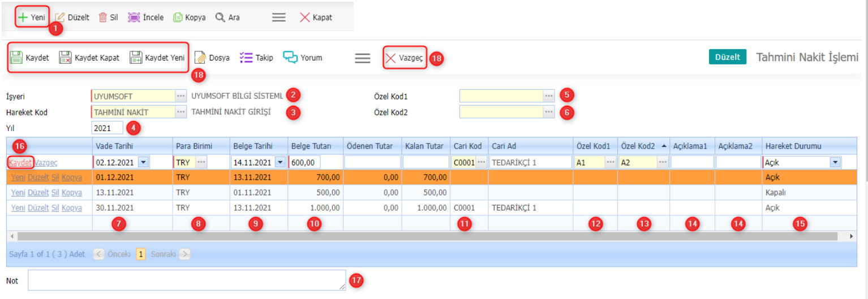This screenshot has width=868, height=299.
Task: Click Açıklama1 input in edit row
Action: 692,162
